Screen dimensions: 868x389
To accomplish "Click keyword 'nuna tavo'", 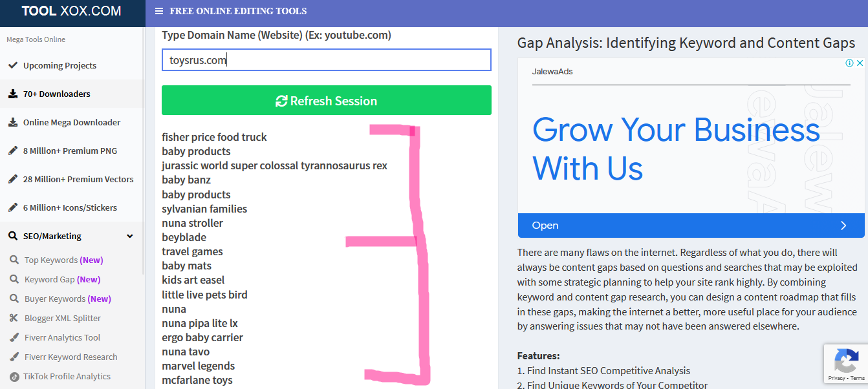I will coord(186,352).
